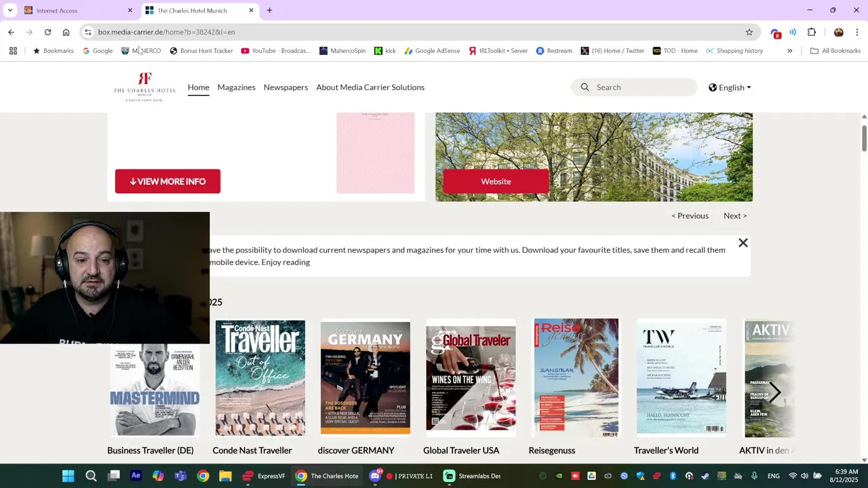Open the Google bookmark
This screenshot has height=488, width=868.
pos(98,51)
